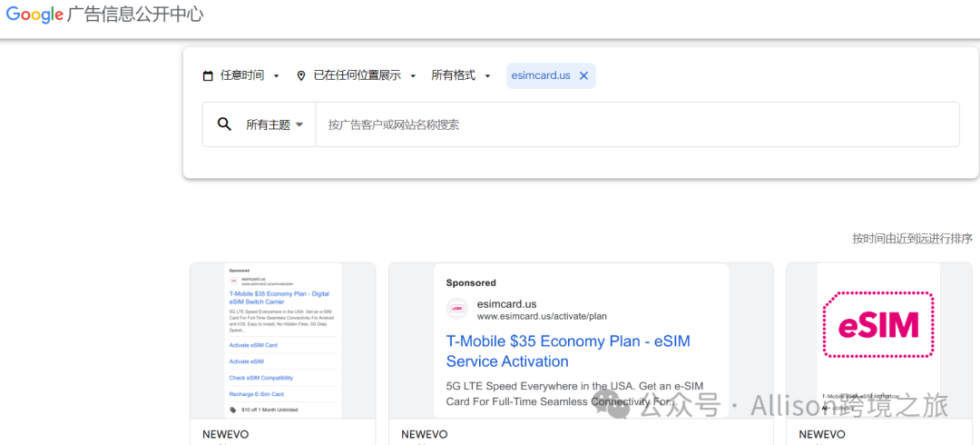Remove the esimcard.us filter chip
This screenshot has height=445, width=980.
583,75
